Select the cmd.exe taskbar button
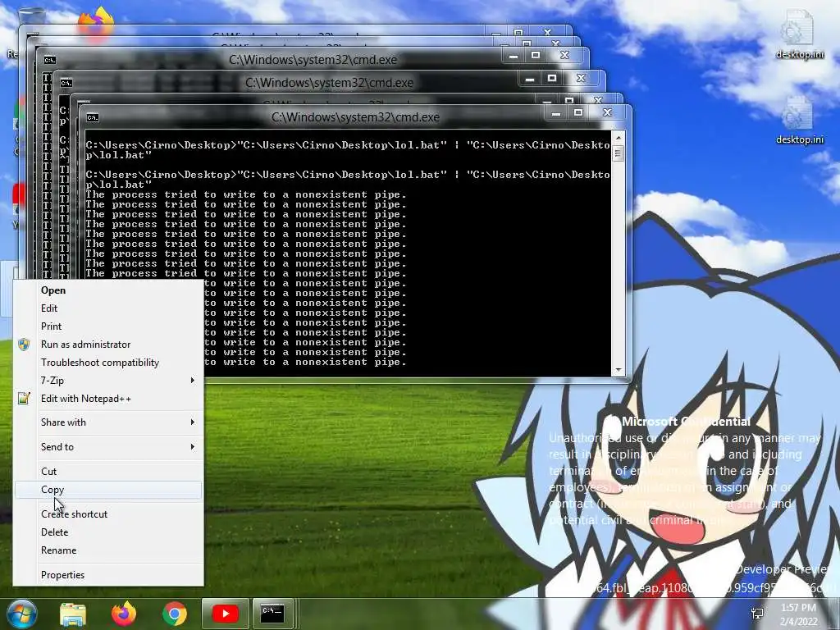This screenshot has width=840, height=630. click(x=272, y=614)
